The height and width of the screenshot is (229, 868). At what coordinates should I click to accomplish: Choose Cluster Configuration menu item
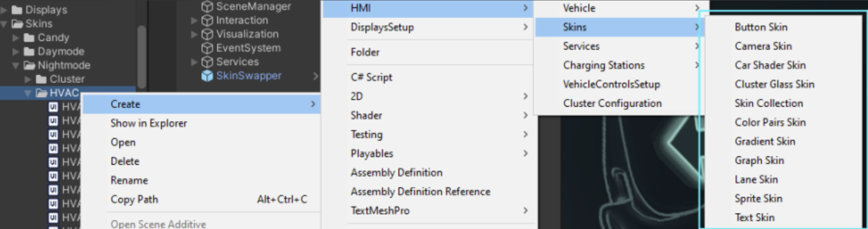click(612, 103)
